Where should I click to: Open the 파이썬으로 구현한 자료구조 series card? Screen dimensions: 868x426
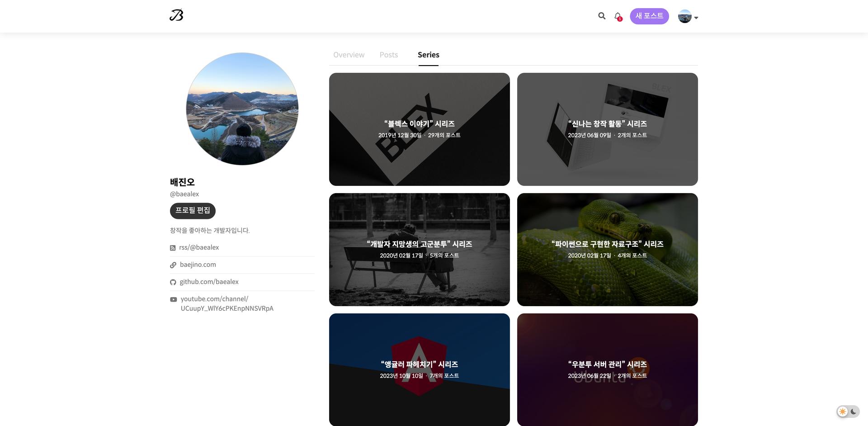607,249
